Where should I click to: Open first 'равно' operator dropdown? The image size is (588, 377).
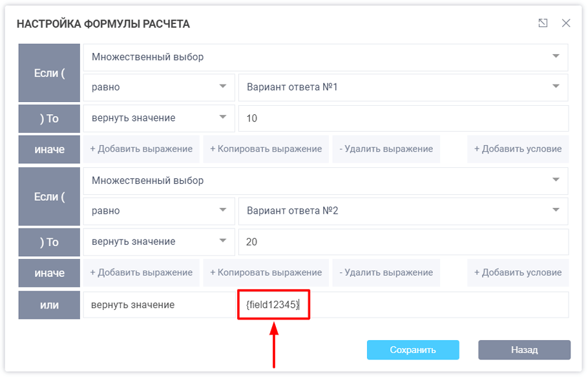click(x=158, y=87)
